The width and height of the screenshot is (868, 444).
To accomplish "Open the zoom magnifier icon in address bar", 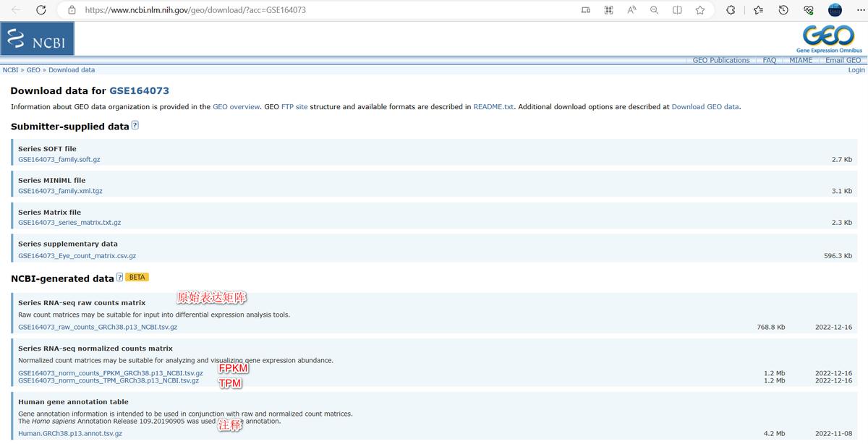I will coord(655,10).
